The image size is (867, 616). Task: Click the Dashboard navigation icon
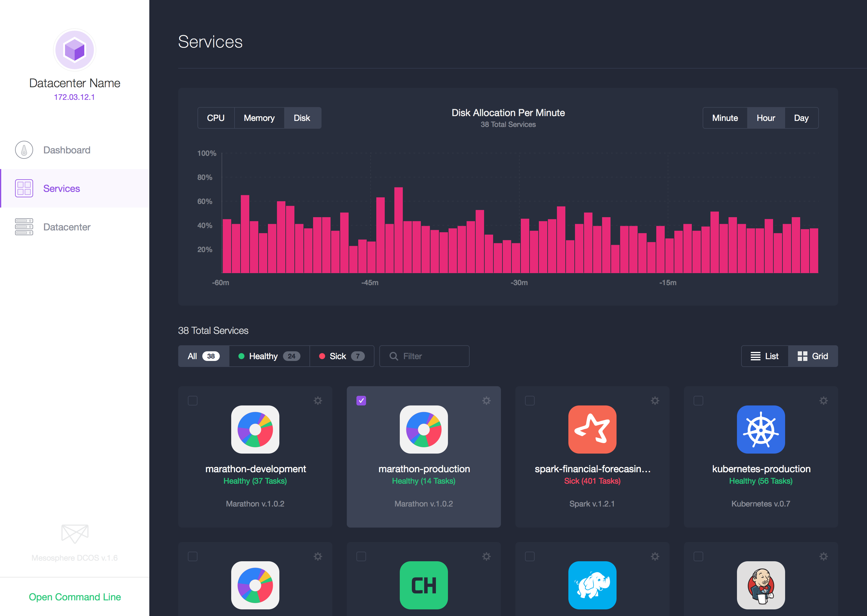(23, 149)
